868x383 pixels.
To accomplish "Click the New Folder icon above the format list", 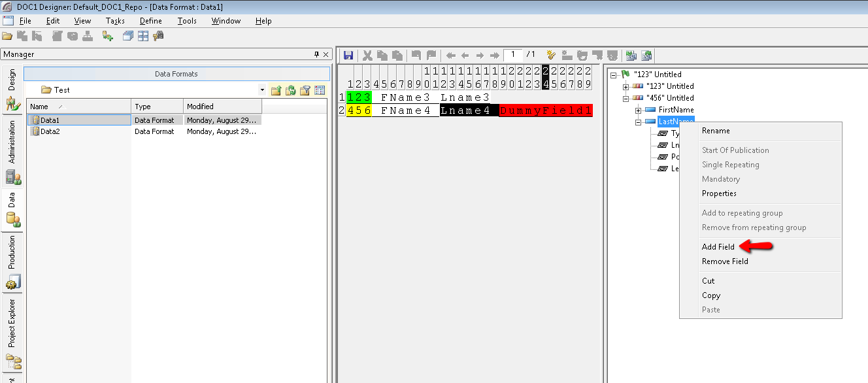I will coord(276,90).
